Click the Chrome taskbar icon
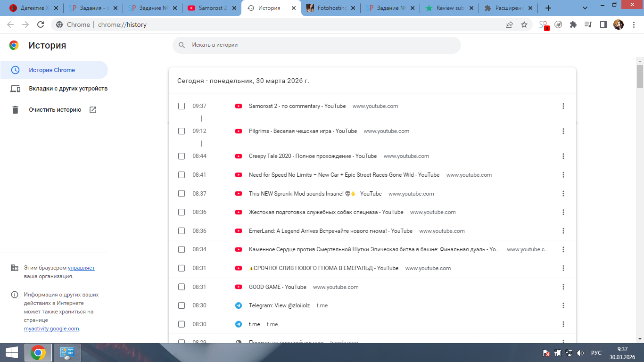Viewport: 644px width, 362px height. pos(38,353)
